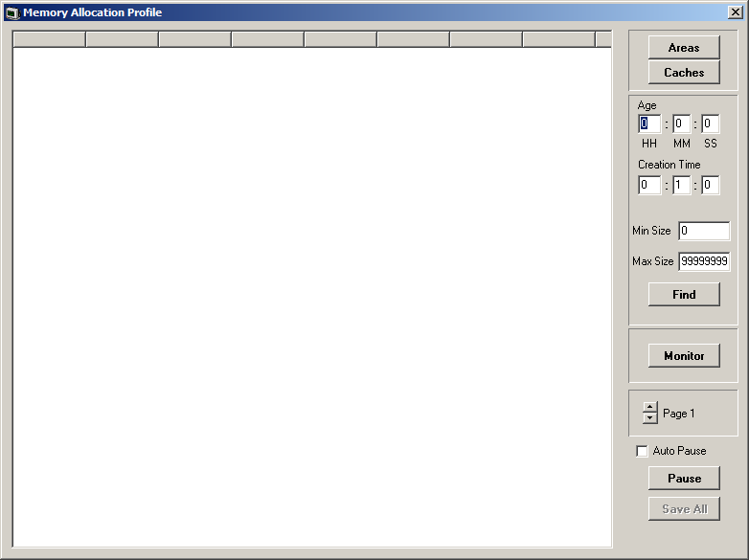Open the Caches view
Screen dimensions: 749x560
coord(684,72)
